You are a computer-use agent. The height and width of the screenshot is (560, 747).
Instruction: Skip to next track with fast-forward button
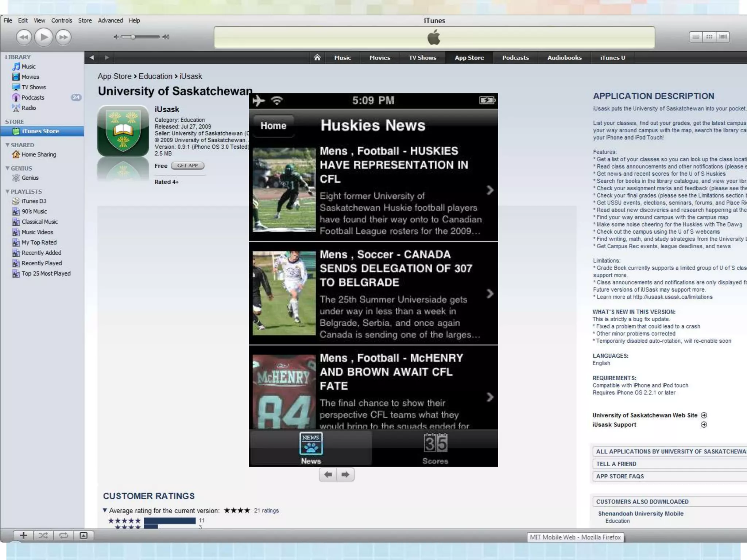pos(63,37)
